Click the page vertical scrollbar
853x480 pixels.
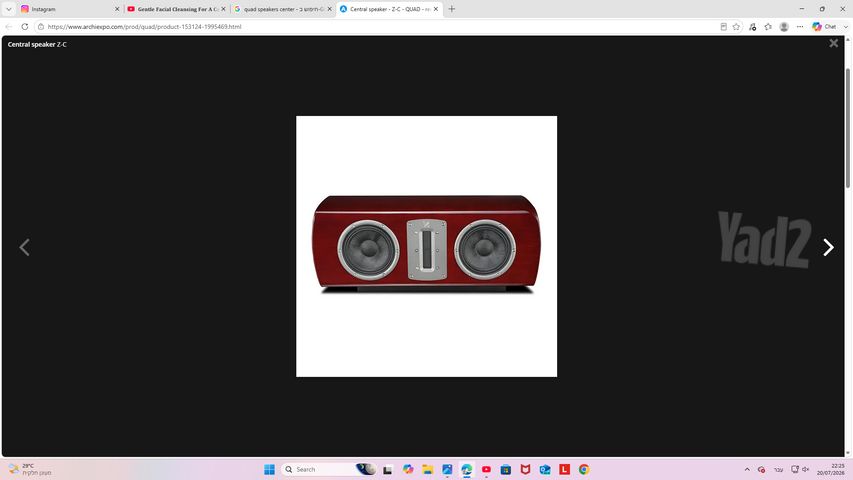[x=848, y=245]
